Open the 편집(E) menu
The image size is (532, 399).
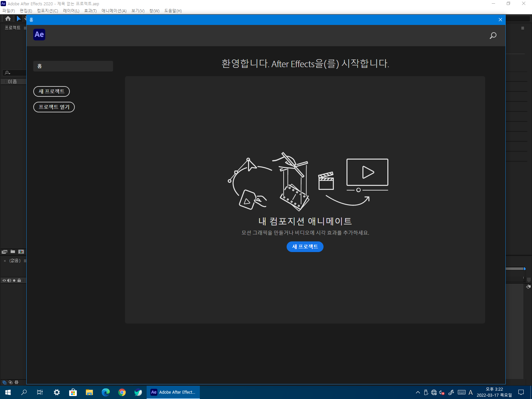26,11
